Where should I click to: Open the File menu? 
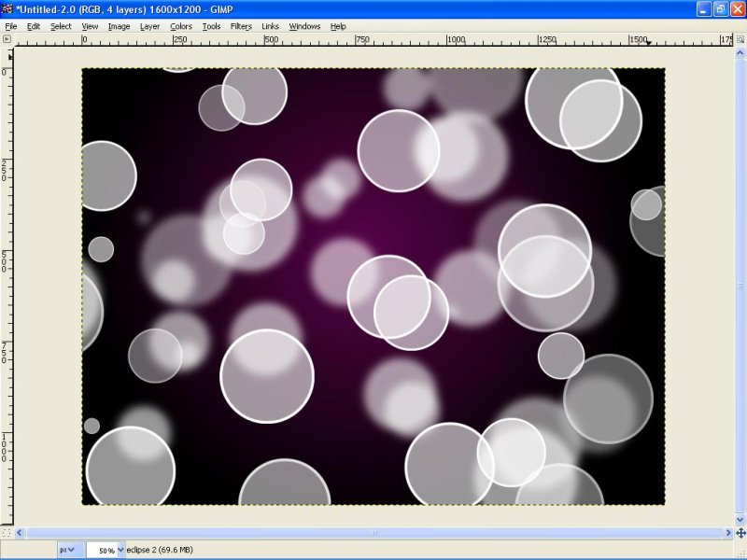pos(11,26)
